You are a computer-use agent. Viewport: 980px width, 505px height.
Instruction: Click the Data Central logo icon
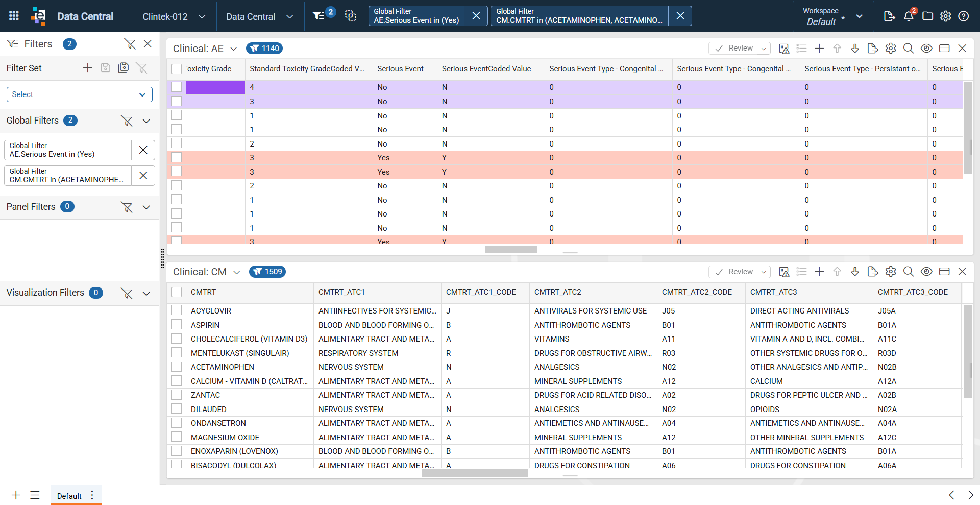[38, 16]
